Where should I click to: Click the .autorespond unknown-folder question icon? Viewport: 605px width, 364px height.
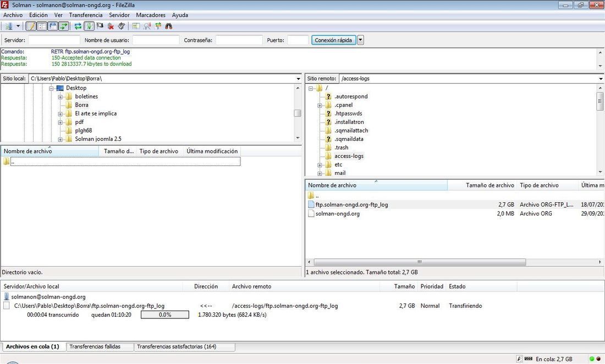click(x=328, y=96)
